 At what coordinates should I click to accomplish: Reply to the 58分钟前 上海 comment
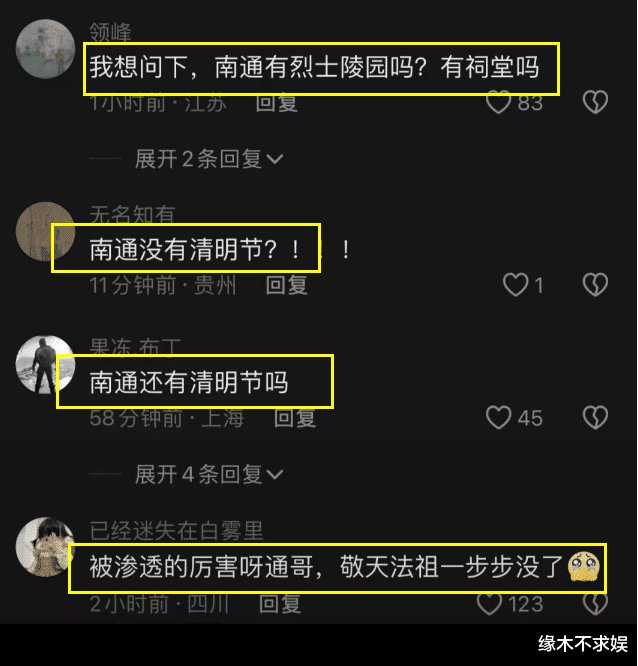tap(295, 418)
